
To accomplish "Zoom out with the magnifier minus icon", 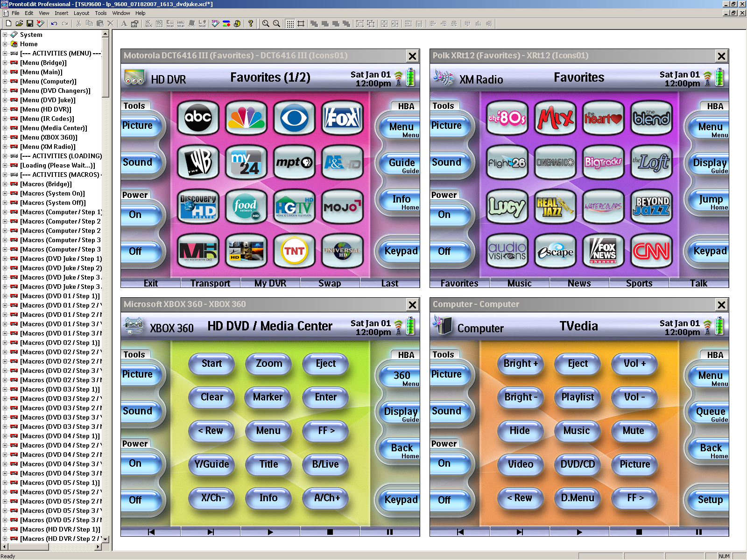I will coord(276,23).
